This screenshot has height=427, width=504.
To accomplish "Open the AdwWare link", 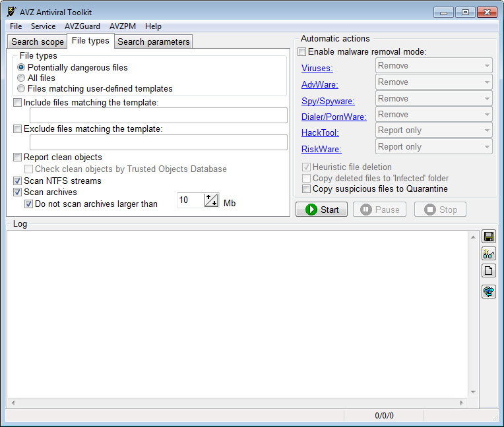I will click(x=319, y=84).
